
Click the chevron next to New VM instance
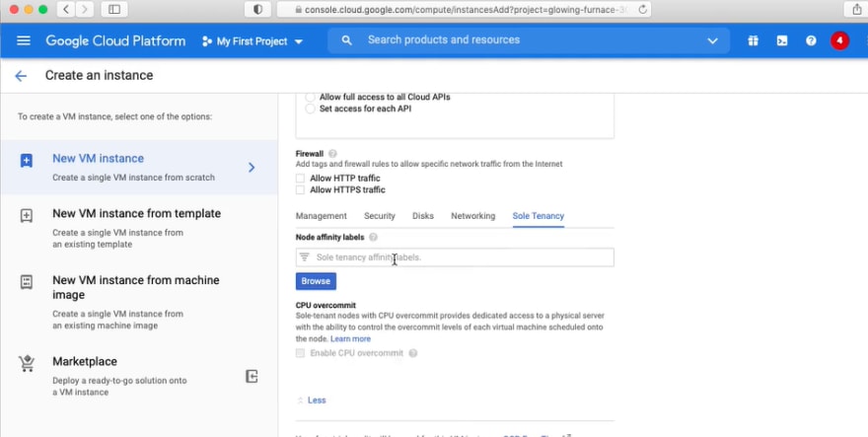252,168
